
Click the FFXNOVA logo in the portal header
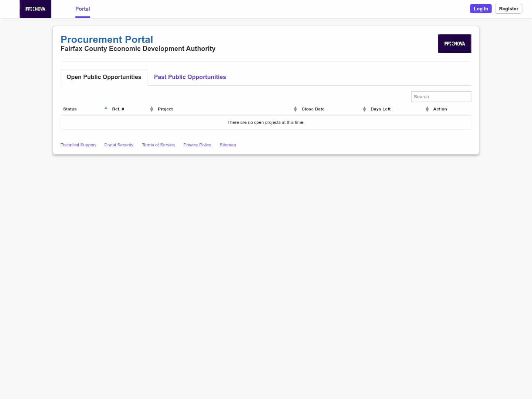click(454, 44)
